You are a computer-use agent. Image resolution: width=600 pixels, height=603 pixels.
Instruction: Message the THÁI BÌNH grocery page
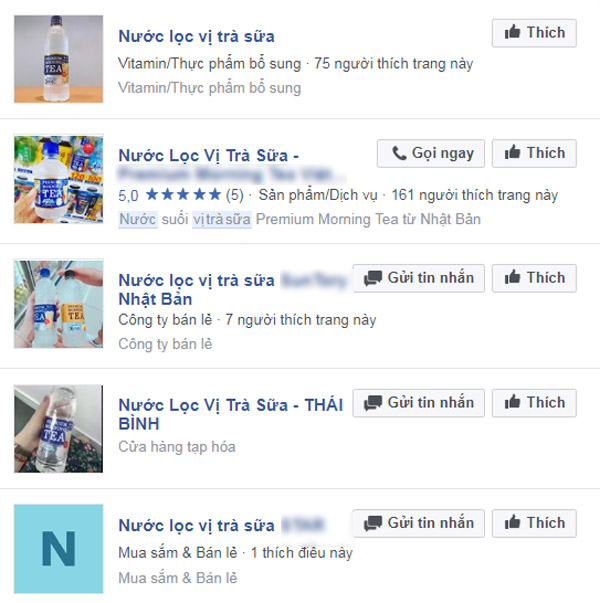pyautogui.click(x=418, y=403)
